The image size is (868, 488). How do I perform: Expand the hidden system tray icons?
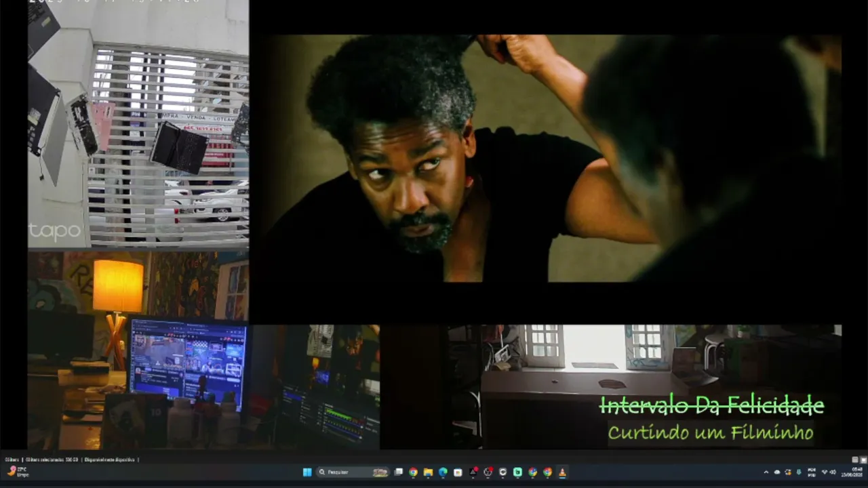[766, 472]
